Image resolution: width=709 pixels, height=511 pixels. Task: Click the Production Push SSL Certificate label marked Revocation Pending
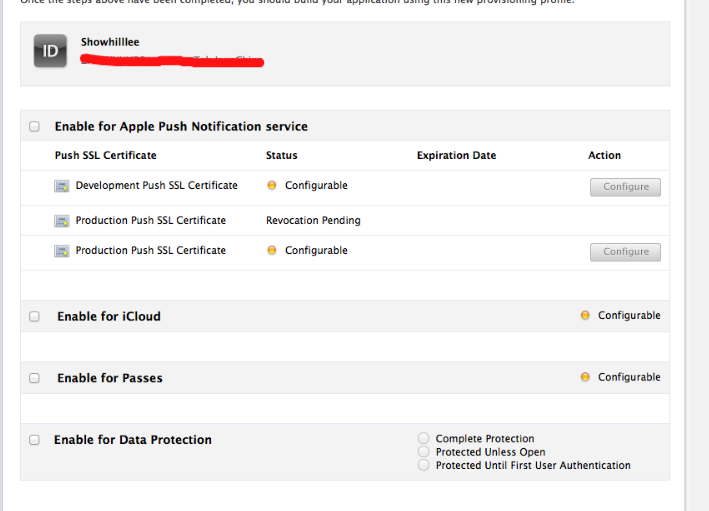coord(151,220)
